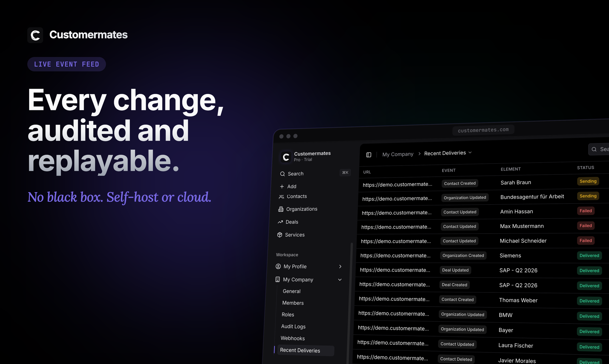Open the Recent Deliveries breadcrumb dropdown arrow
The image size is (609, 364).
click(470, 152)
